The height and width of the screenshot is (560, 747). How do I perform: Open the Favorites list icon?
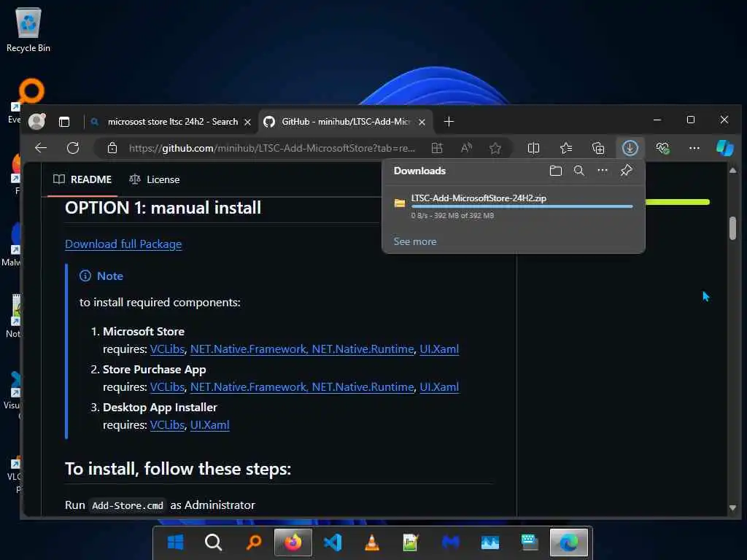tap(566, 148)
